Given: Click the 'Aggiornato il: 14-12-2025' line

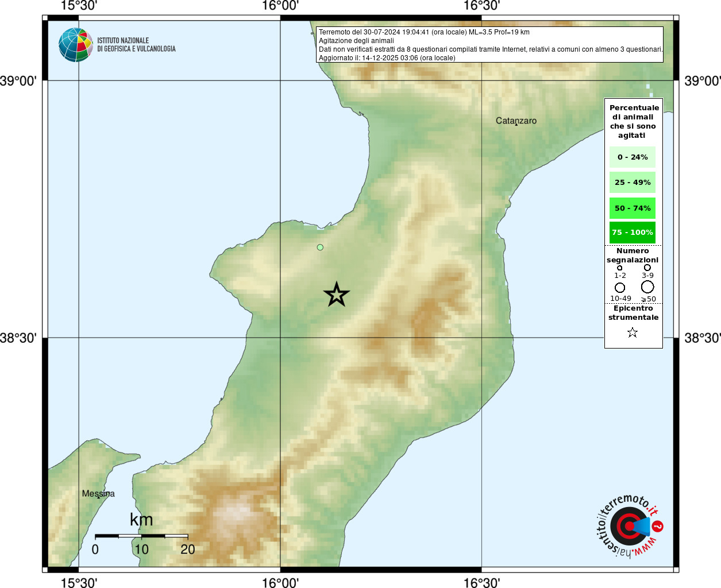Looking at the screenshot, I should click(x=387, y=58).
